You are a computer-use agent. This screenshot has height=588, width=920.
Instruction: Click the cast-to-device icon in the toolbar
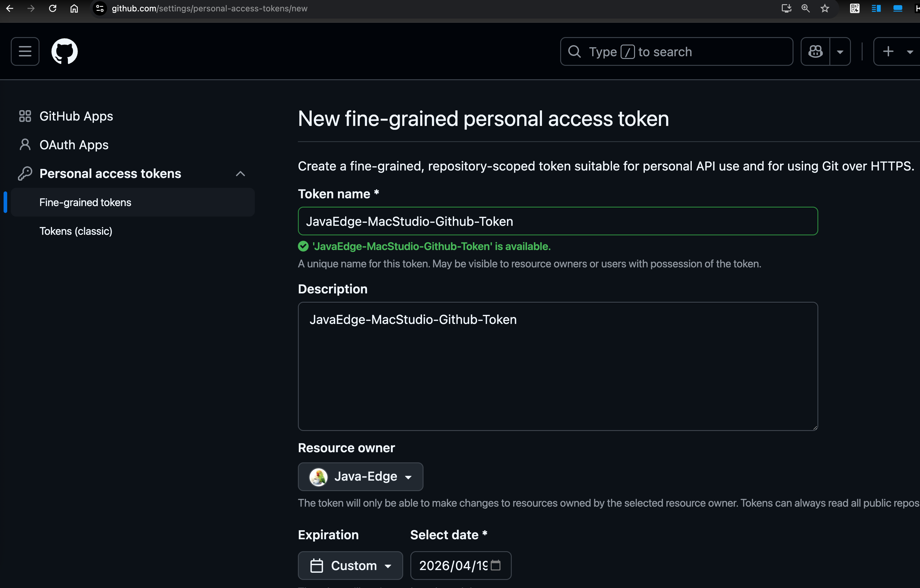[785, 8]
